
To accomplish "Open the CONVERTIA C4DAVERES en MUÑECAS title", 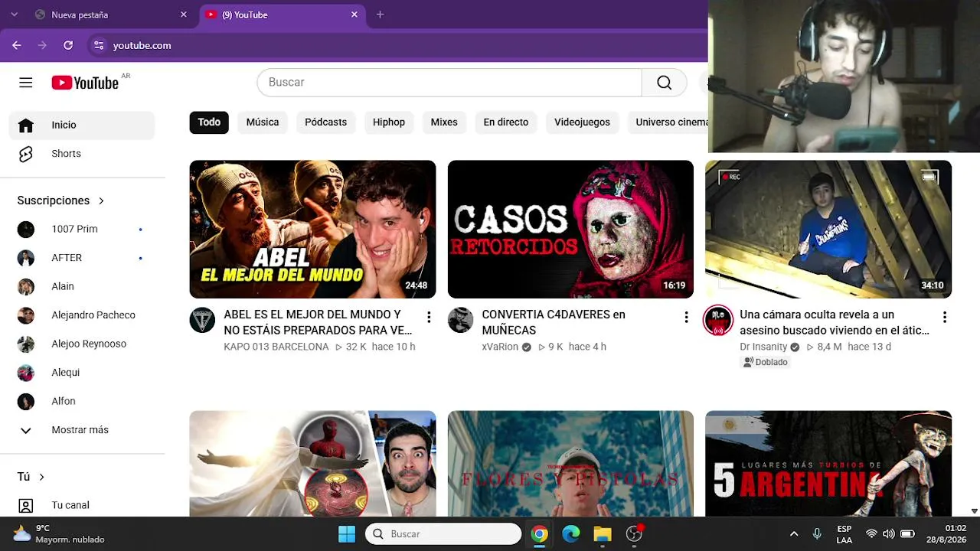I will 554,322.
